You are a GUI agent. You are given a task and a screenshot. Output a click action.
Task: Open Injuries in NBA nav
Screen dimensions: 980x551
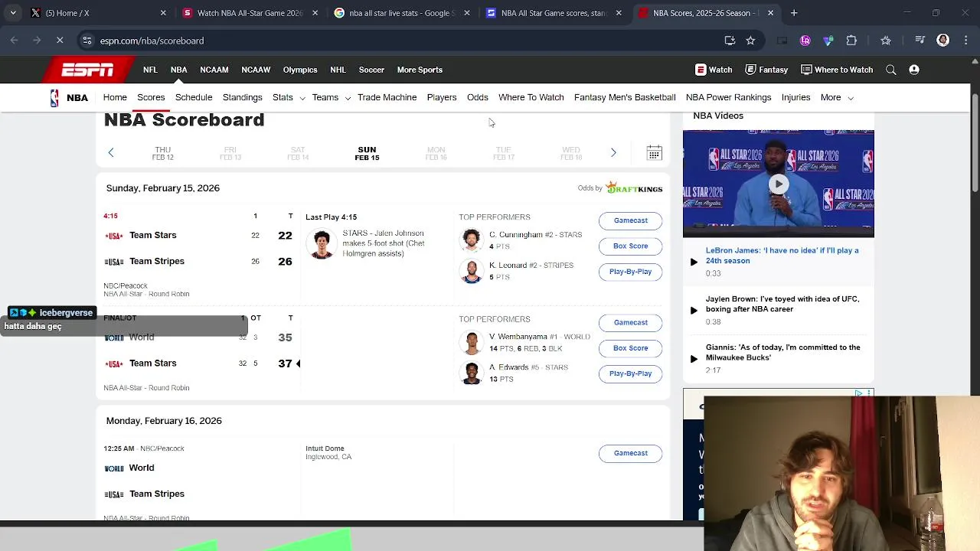pos(795,98)
